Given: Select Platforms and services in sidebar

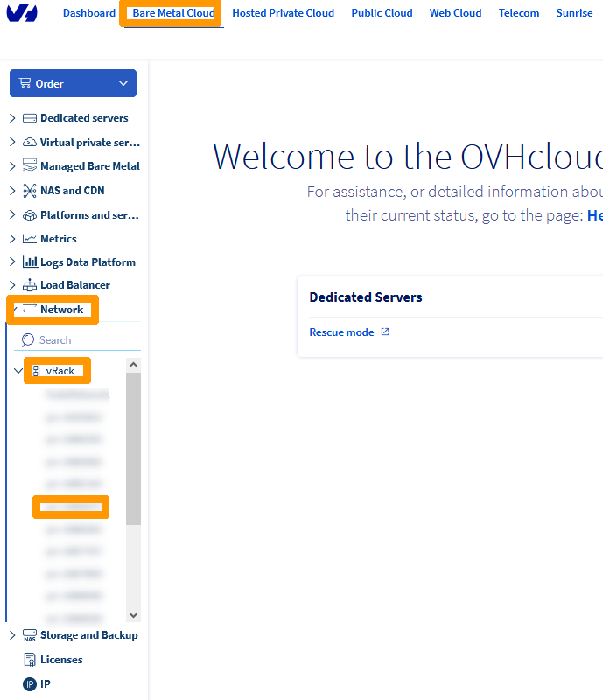Looking at the screenshot, I should pyautogui.click(x=89, y=214).
